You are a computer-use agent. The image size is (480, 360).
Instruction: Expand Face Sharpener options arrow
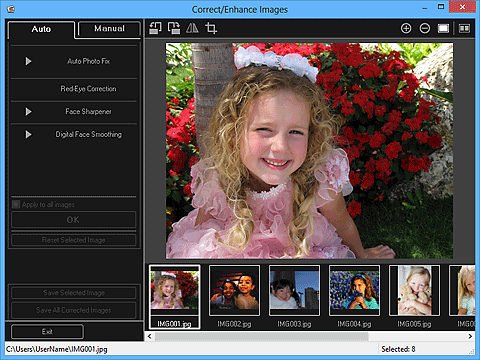[29, 112]
